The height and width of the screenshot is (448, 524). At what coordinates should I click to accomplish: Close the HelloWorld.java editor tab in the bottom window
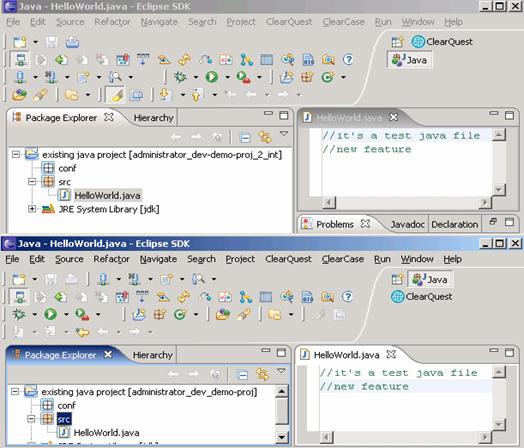pyautogui.click(x=391, y=354)
